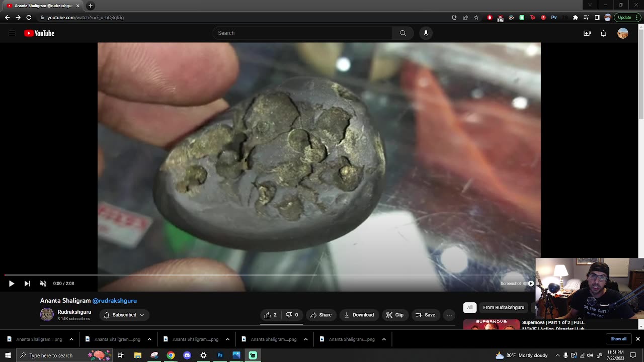This screenshot has height=362, width=644.
Task: Open a new browser tab
Action: [x=91, y=6]
